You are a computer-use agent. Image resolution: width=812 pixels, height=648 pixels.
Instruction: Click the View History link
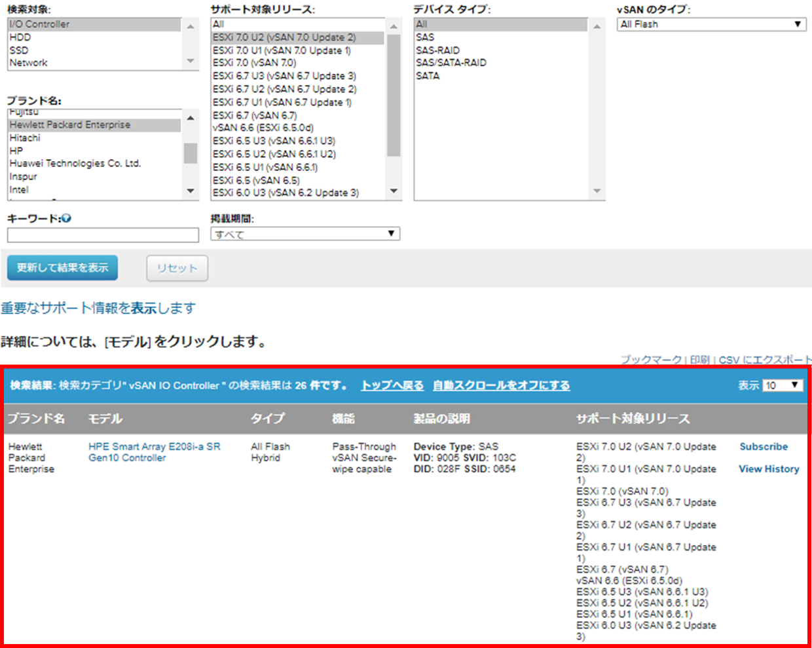tap(769, 469)
